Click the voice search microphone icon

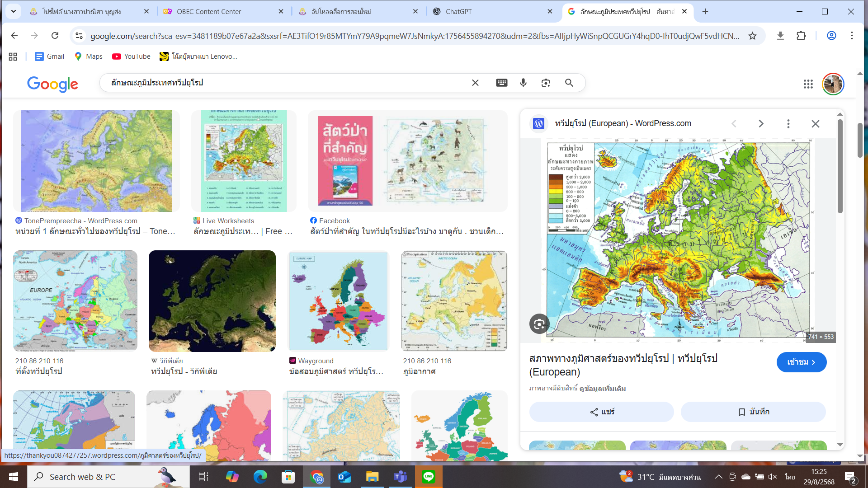pyautogui.click(x=523, y=83)
